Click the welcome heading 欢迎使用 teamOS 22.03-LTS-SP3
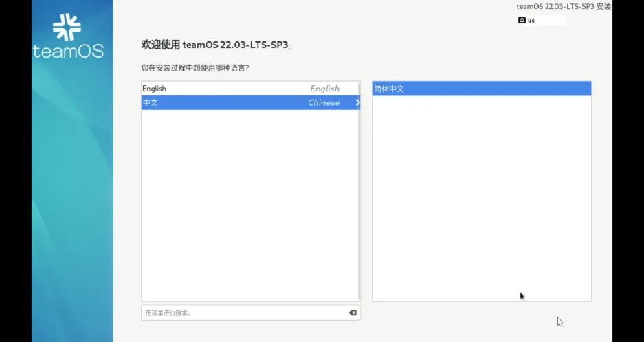This screenshot has height=342, width=644. [217, 45]
